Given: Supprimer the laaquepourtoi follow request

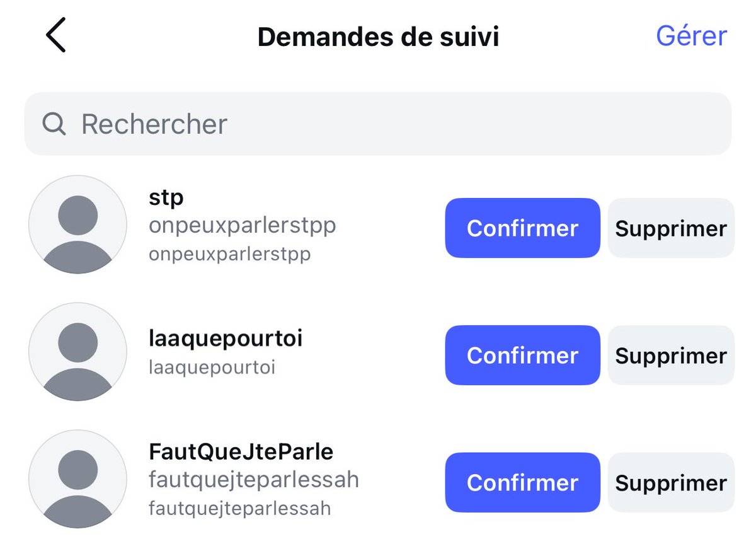Looking at the screenshot, I should [x=671, y=355].
